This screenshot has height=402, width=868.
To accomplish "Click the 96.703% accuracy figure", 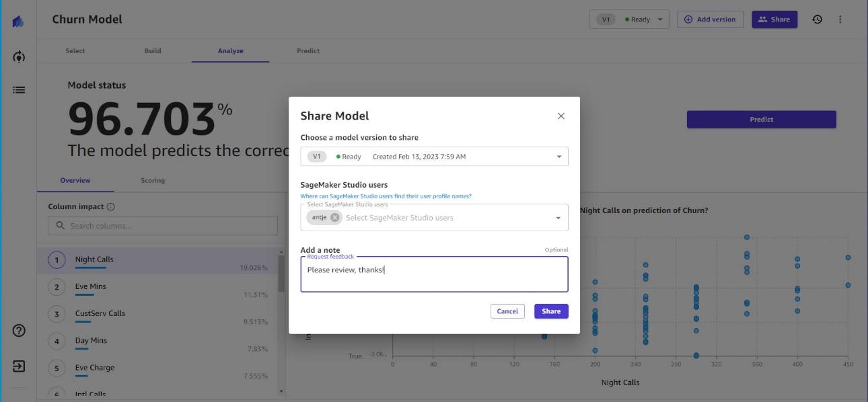I will coord(151,119).
